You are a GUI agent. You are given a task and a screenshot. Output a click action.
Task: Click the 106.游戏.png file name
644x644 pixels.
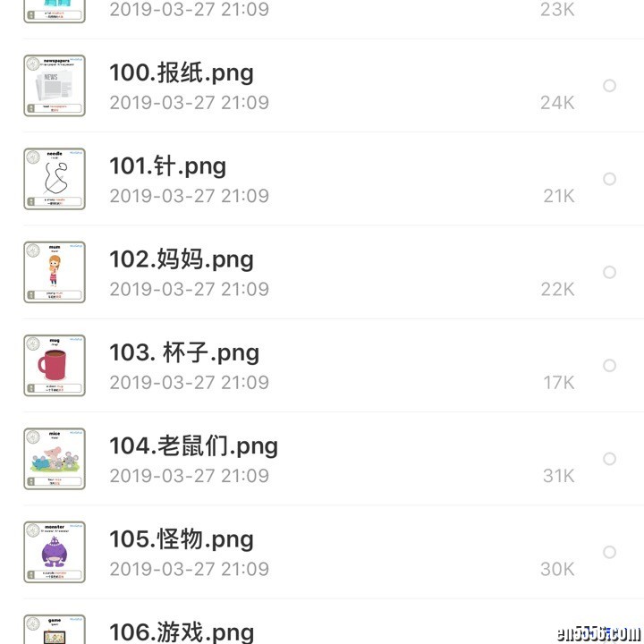pyautogui.click(x=182, y=631)
